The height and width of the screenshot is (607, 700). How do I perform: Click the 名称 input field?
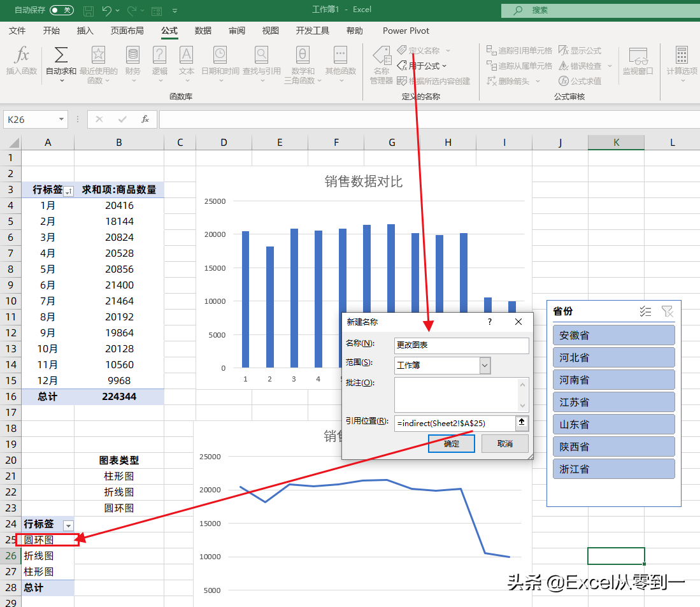(461, 345)
